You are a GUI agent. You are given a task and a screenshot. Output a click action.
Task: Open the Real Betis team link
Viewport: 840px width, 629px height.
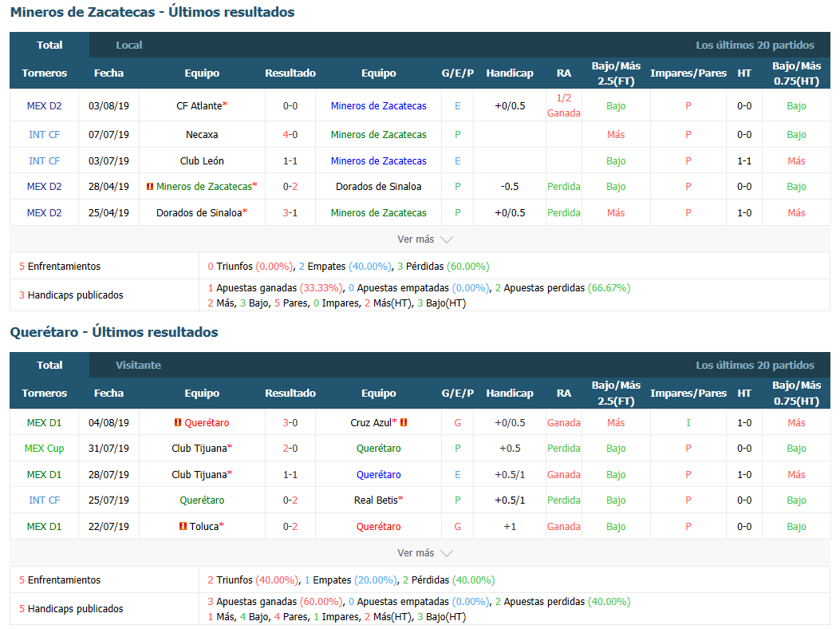(376, 500)
